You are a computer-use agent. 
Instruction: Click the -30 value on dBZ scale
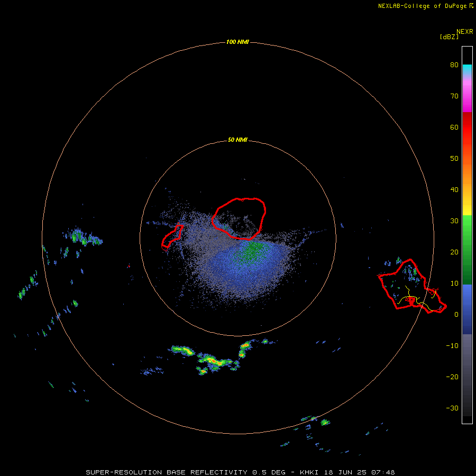[452, 408]
